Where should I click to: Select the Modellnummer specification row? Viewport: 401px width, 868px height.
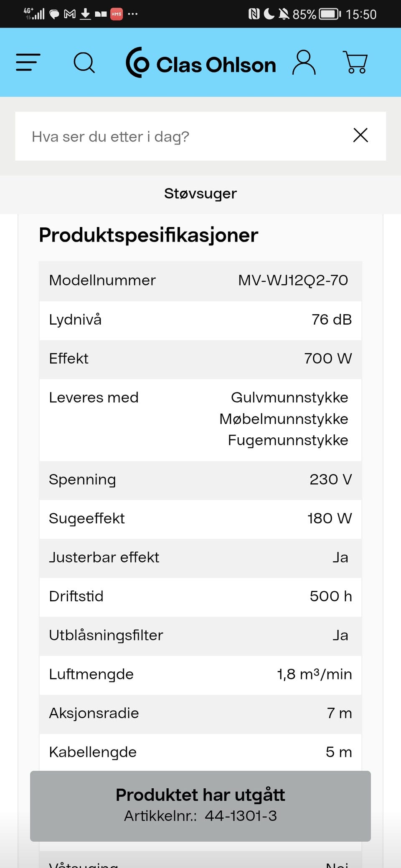pyautogui.click(x=200, y=281)
